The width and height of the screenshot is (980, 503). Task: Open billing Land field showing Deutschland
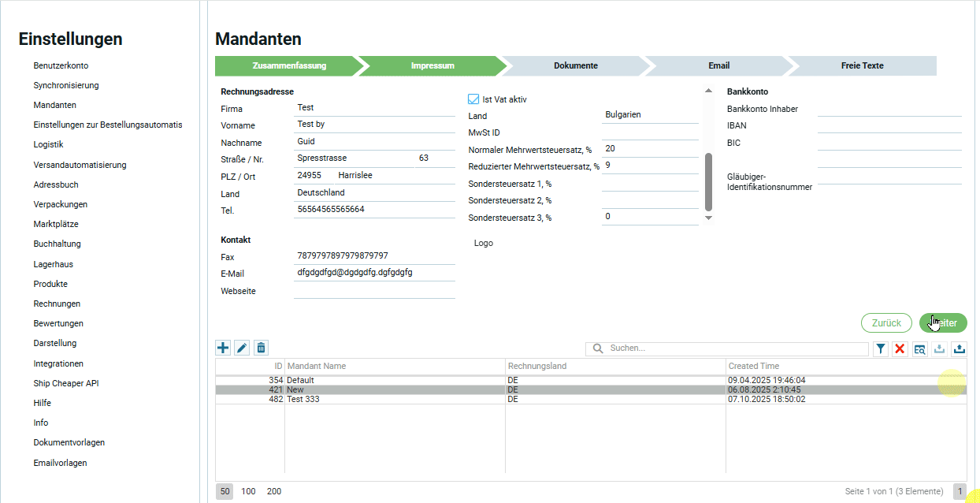tap(373, 192)
